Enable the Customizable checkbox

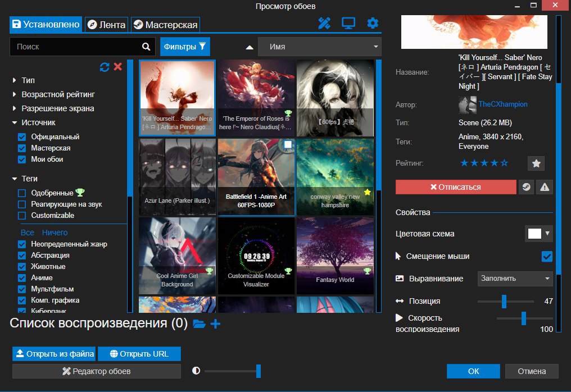pyautogui.click(x=22, y=216)
